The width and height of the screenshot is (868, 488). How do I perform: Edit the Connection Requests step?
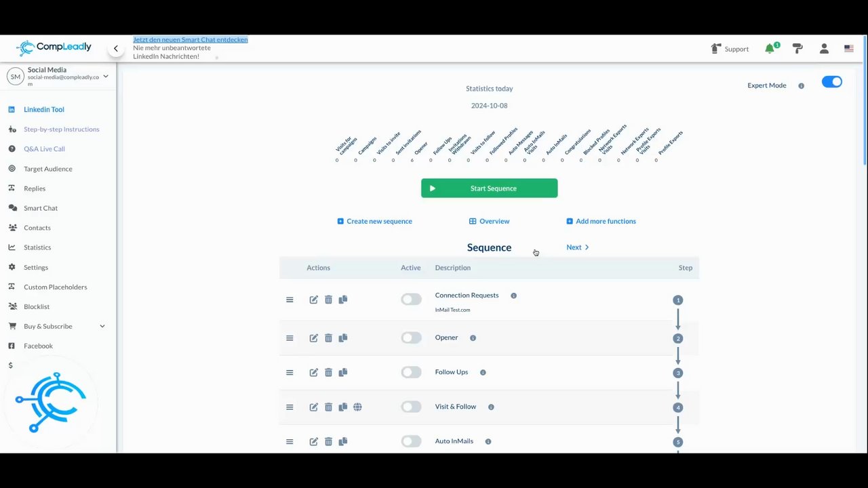tap(313, 300)
